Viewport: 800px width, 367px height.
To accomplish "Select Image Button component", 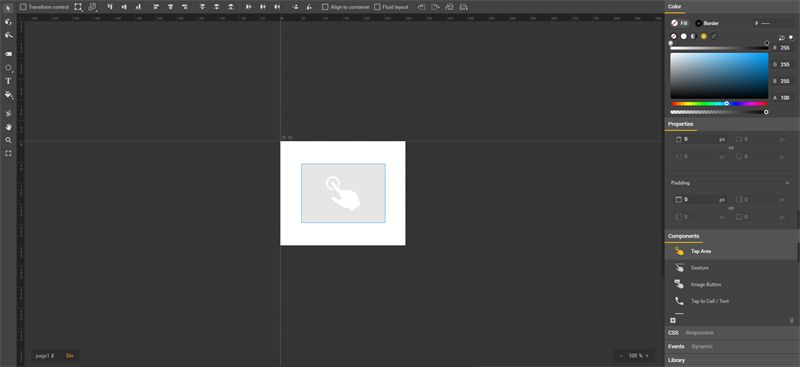I will pyautogui.click(x=731, y=284).
